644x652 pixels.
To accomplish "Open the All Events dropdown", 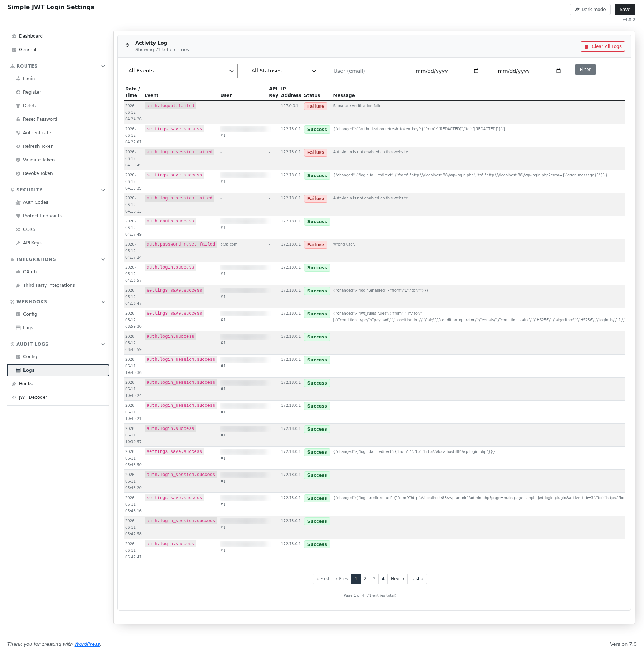I will point(181,71).
